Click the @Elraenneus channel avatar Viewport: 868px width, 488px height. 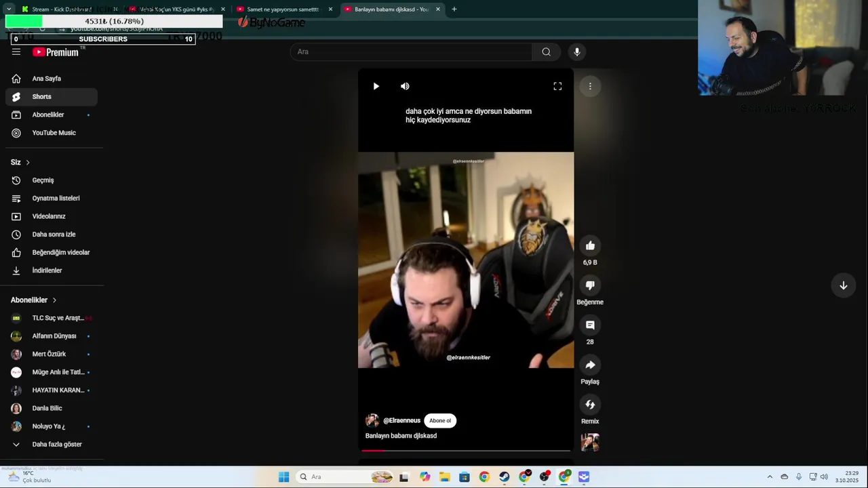click(x=372, y=421)
